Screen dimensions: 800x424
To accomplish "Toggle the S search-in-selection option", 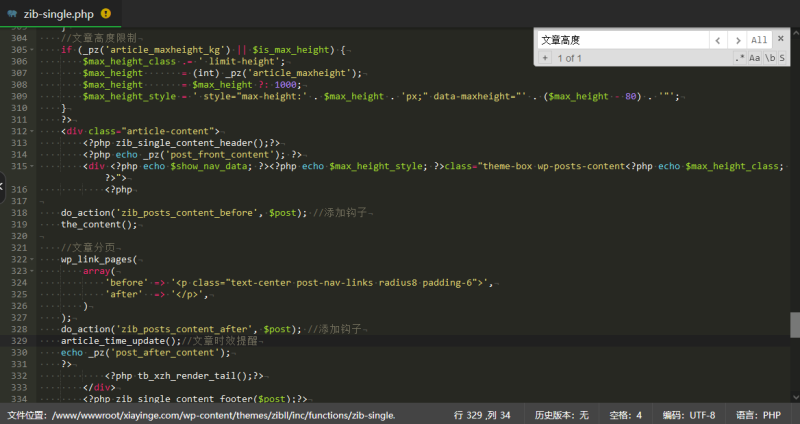I will click(783, 59).
